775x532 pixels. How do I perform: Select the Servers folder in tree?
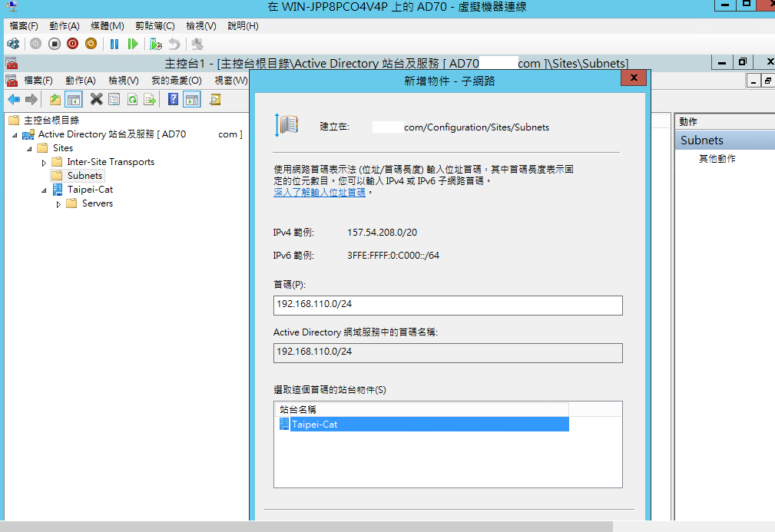[98, 203]
